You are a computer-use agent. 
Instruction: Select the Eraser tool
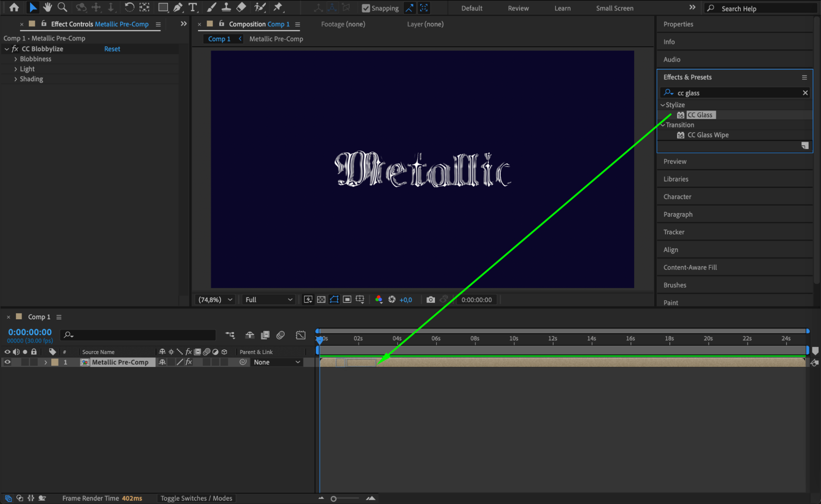coord(241,7)
